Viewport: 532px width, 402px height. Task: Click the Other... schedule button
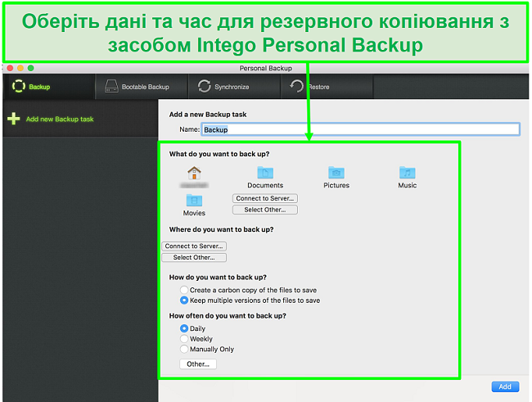coord(198,364)
